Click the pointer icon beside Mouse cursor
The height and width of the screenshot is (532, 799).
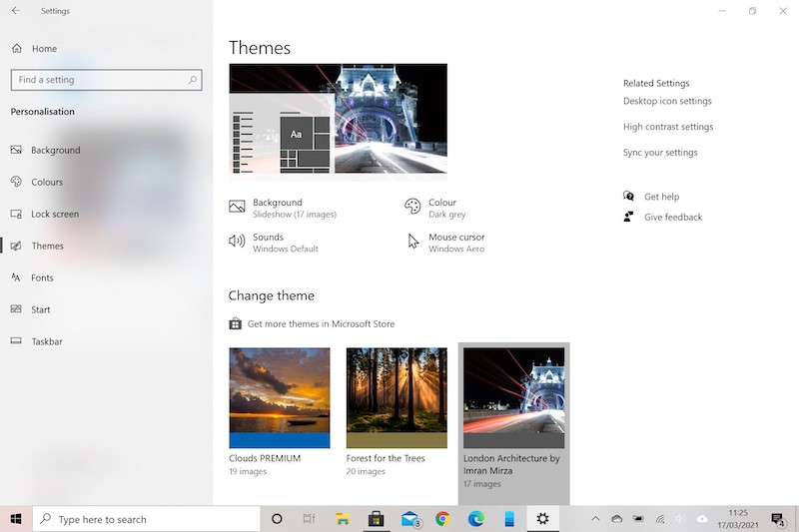413,242
